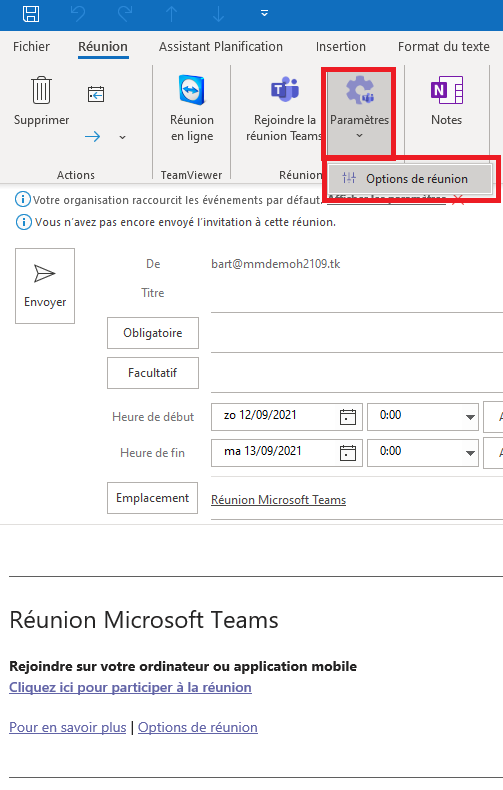Open the end date calendar picker
The width and height of the screenshot is (503, 790).
(348, 452)
